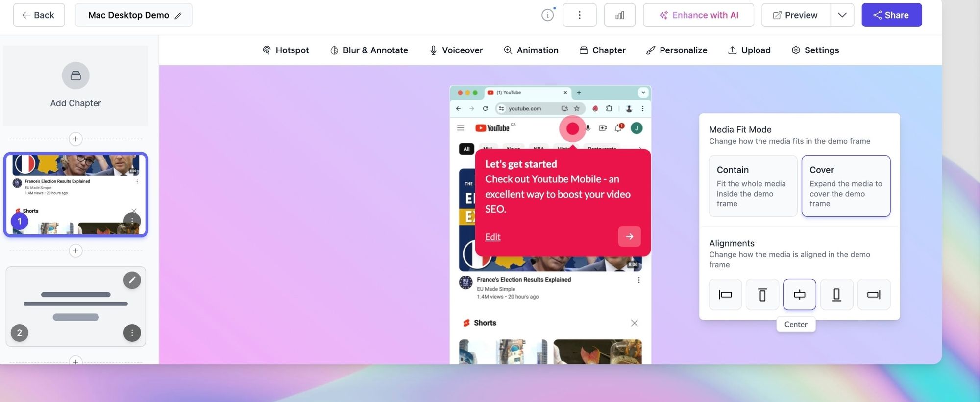Open the Voiceover tool

[x=456, y=50]
